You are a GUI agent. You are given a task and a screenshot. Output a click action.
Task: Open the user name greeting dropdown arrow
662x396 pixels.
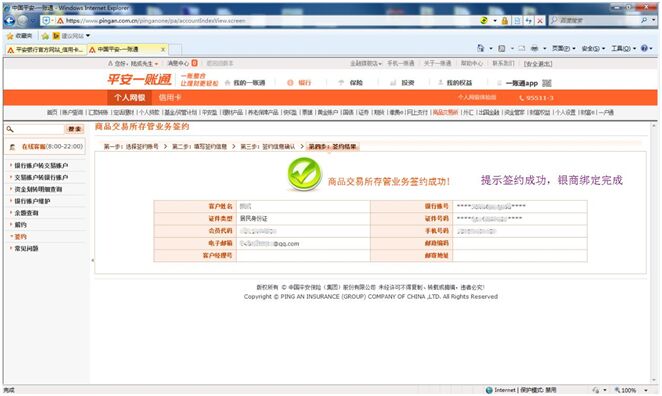coord(156,64)
